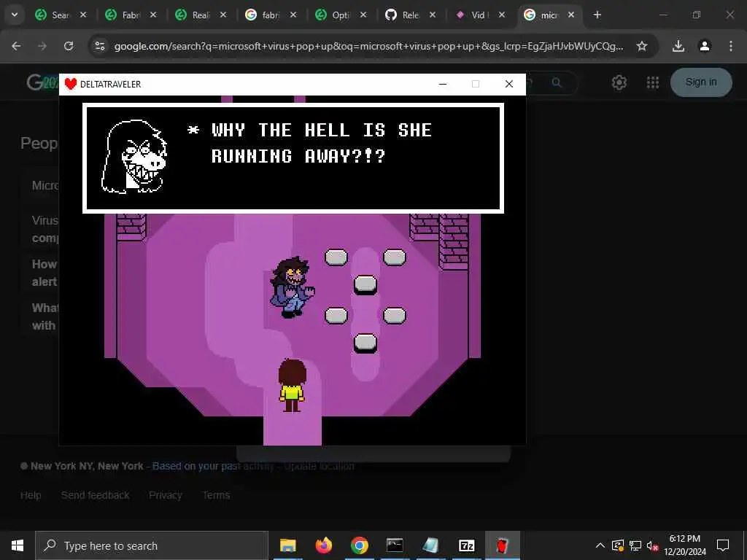Open File Explorer from the taskbar

287,545
